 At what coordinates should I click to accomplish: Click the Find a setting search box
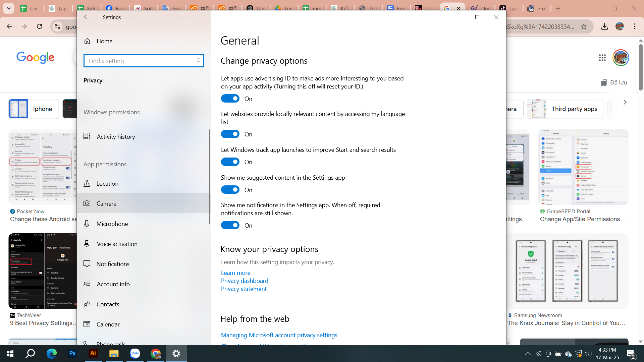coord(141,61)
